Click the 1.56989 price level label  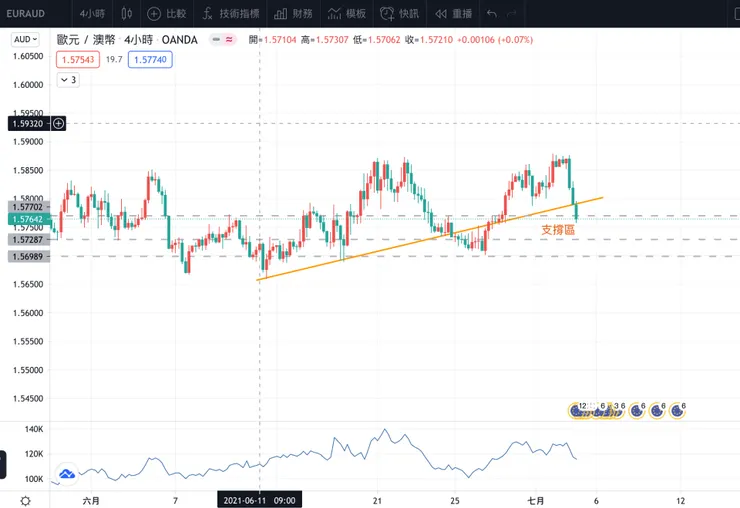coord(28,256)
